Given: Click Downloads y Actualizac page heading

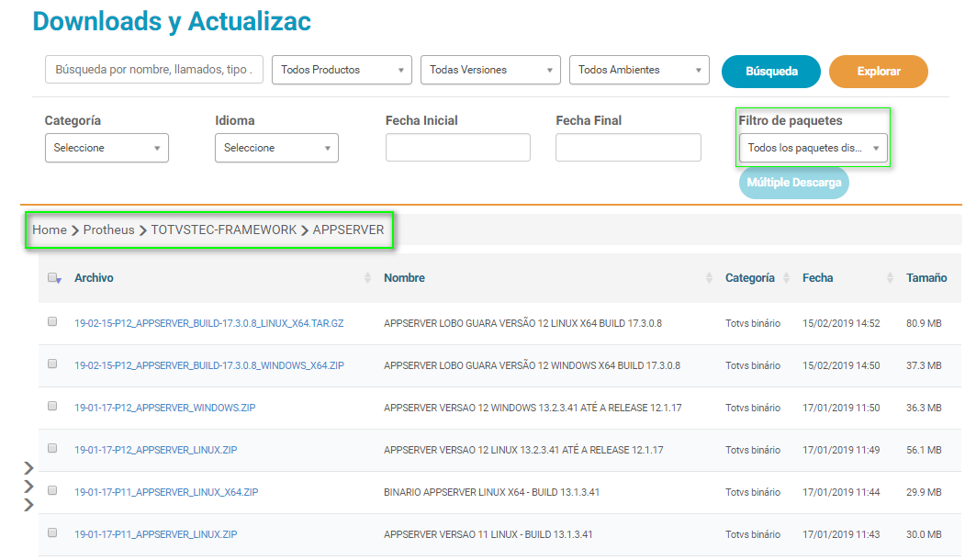Looking at the screenshot, I should (172, 21).
